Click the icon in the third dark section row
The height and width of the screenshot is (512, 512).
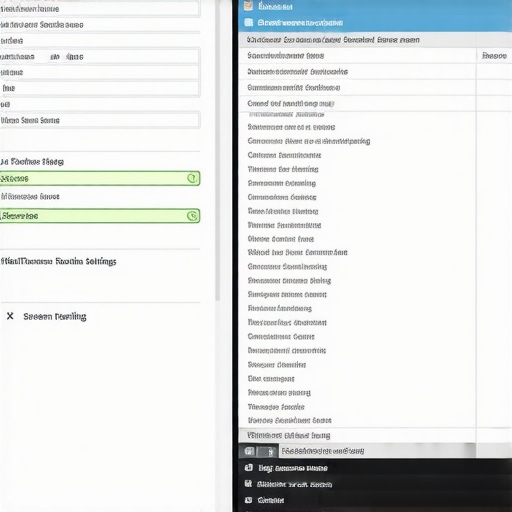coord(249,500)
